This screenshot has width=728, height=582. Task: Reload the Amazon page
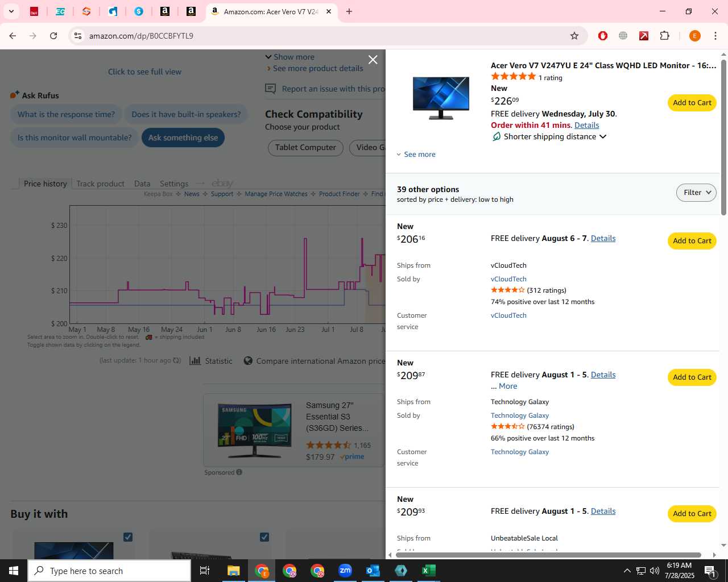[53, 36]
